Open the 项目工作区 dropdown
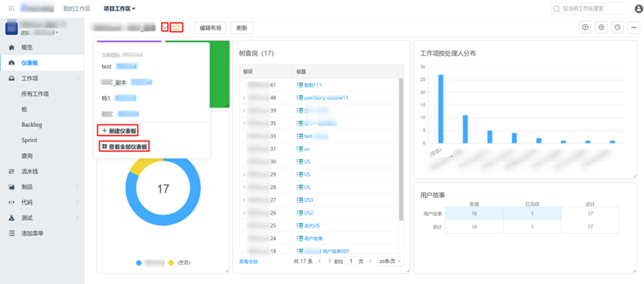 click(119, 8)
